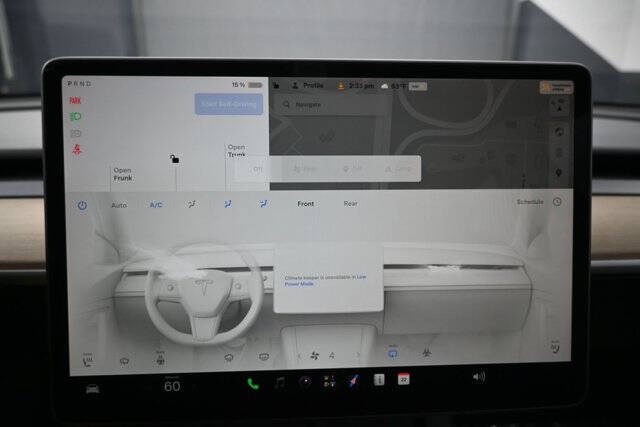The width and height of the screenshot is (640, 427).
Task: Tap the steering wheel heater icon
Action: (x=160, y=359)
